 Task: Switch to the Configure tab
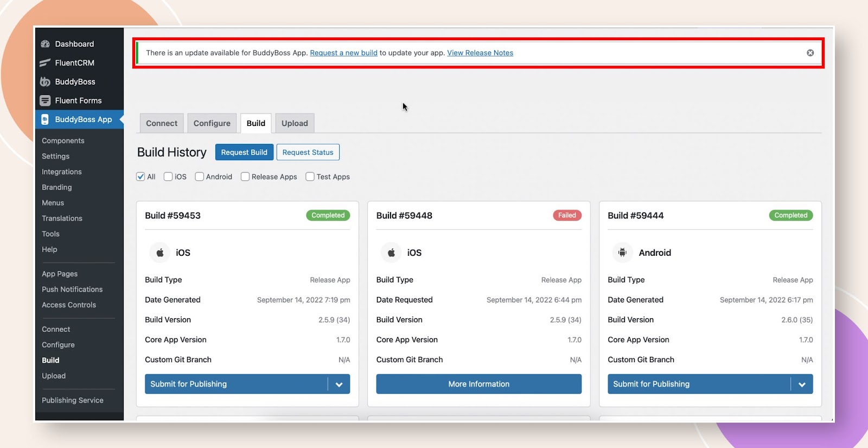[x=212, y=123]
